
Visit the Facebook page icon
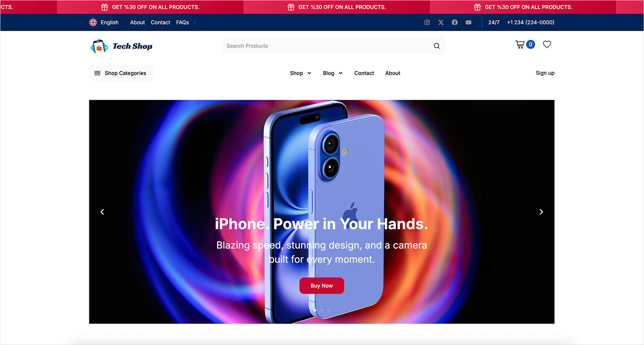point(455,23)
